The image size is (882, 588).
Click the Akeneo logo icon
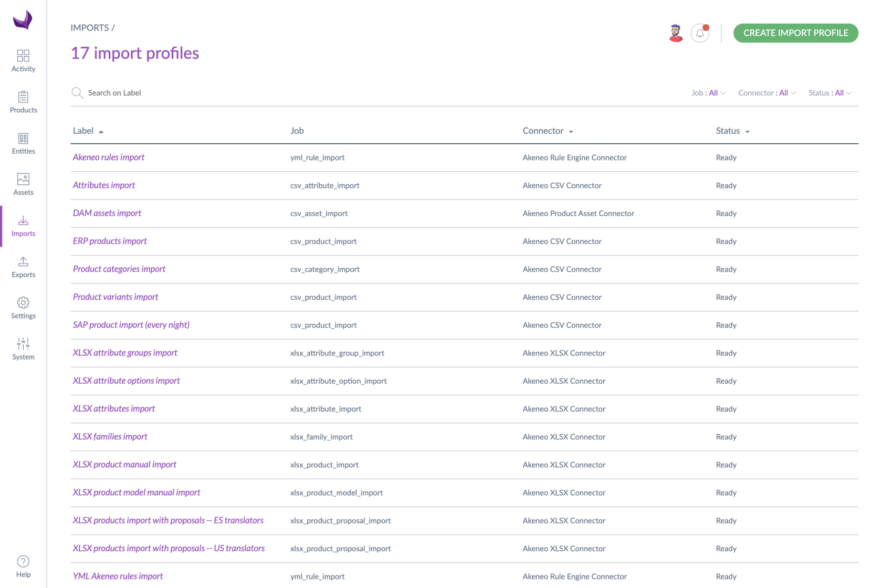tap(23, 20)
